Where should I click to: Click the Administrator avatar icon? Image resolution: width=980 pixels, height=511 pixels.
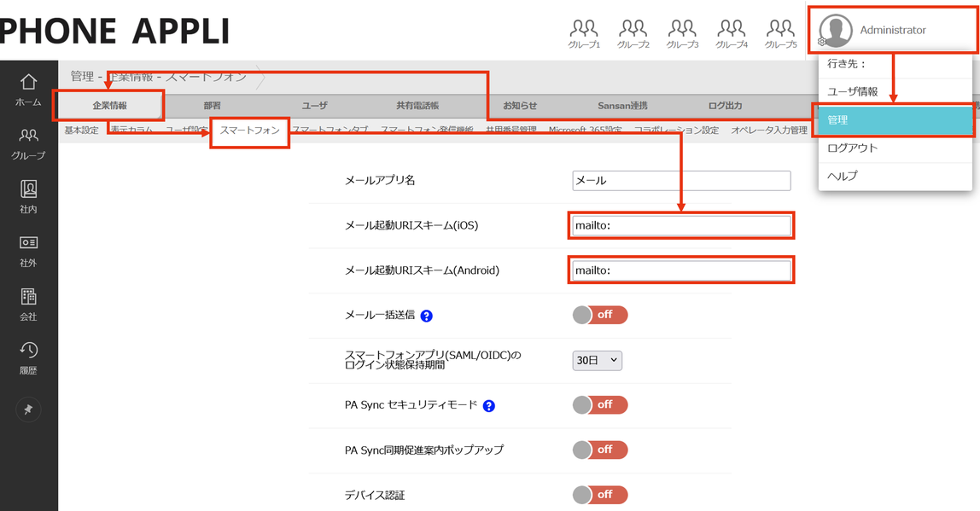pyautogui.click(x=836, y=31)
